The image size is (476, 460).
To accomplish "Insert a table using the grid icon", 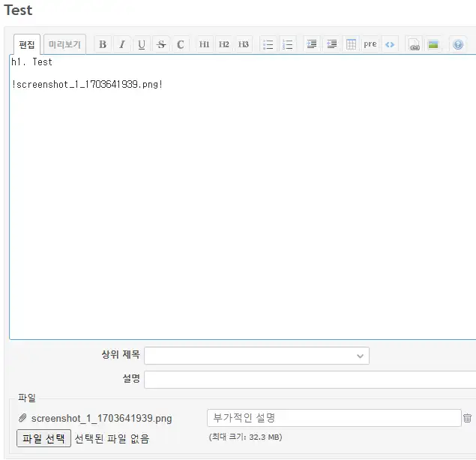I will coord(352,44).
